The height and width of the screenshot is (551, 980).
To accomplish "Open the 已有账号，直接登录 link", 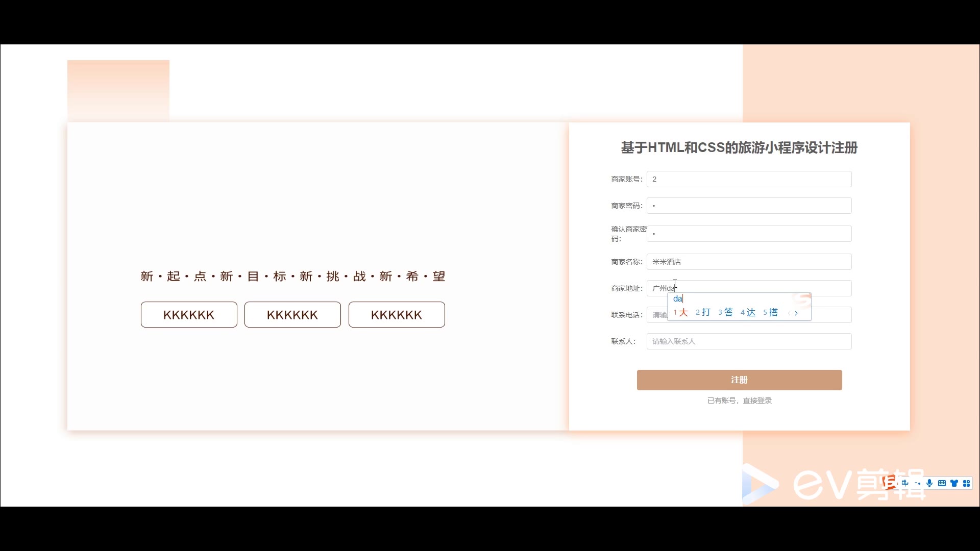I will coord(739,400).
